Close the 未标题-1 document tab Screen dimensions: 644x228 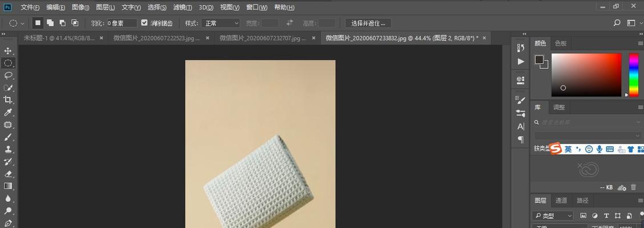coord(102,38)
